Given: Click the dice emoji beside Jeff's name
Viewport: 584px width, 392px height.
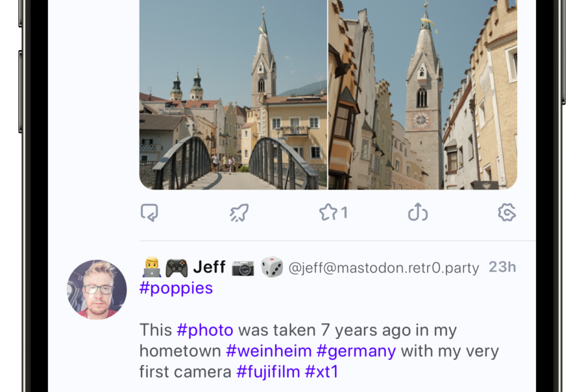Looking at the screenshot, I should tap(271, 267).
